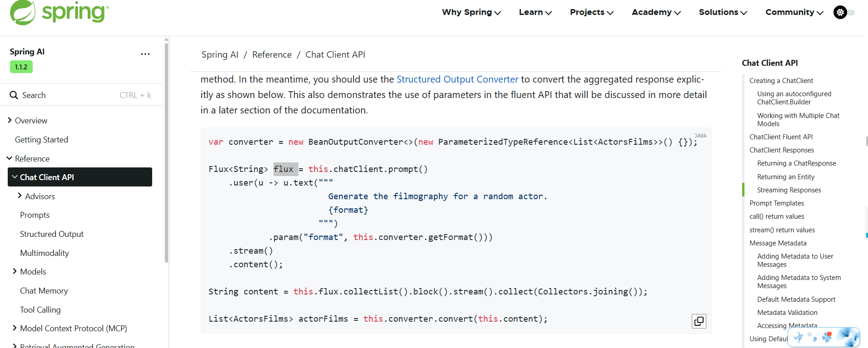The image size is (868, 348).
Task: Go to Reference breadcrumb
Action: coord(272,55)
